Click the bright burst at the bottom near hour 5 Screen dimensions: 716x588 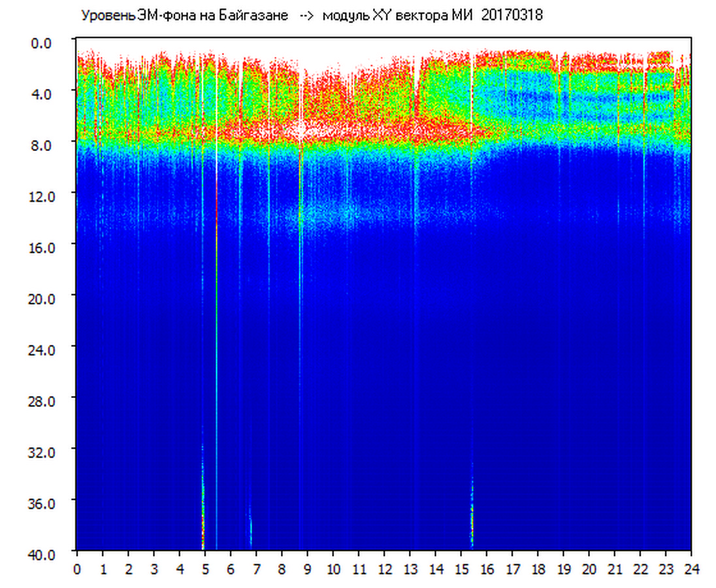[203, 523]
